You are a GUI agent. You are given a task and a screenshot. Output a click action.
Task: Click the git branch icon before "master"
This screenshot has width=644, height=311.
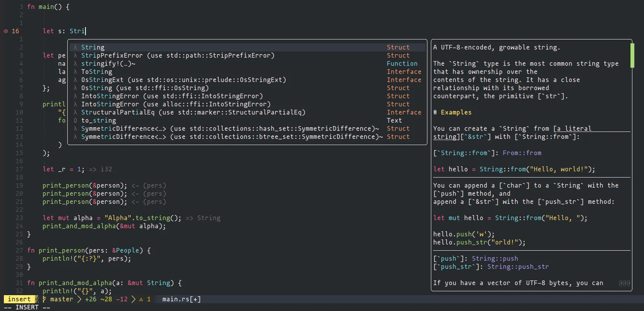pyautogui.click(x=44, y=299)
